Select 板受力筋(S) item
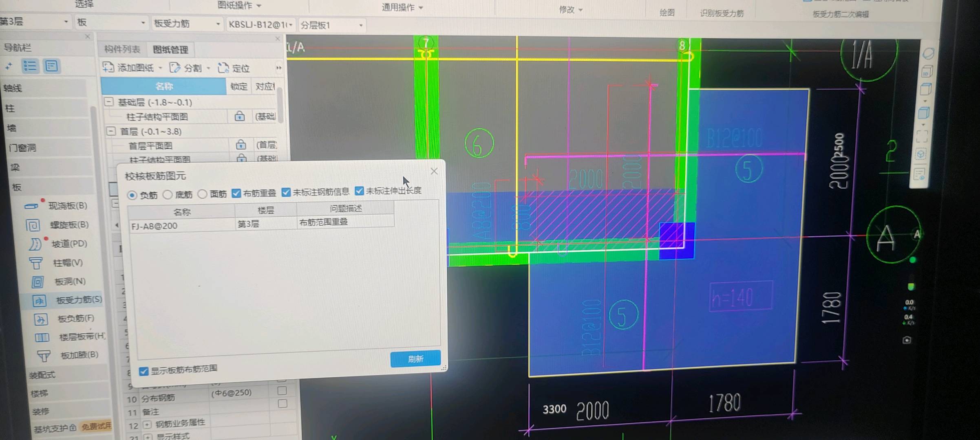This screenshot has width=980, height=440. click(x=67, y=300)
